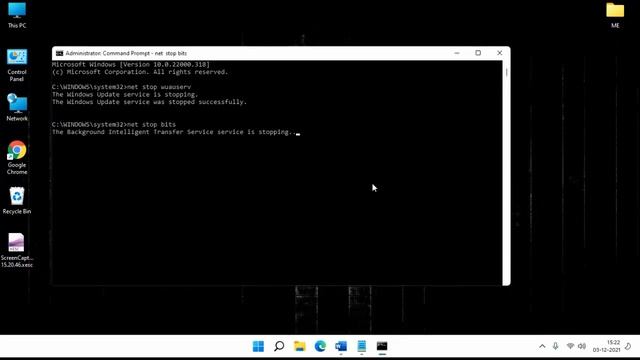This screenshot has height=360, width=640.
Task: Click the Microsoft Corporation copyright line
Action: [140, 72]
